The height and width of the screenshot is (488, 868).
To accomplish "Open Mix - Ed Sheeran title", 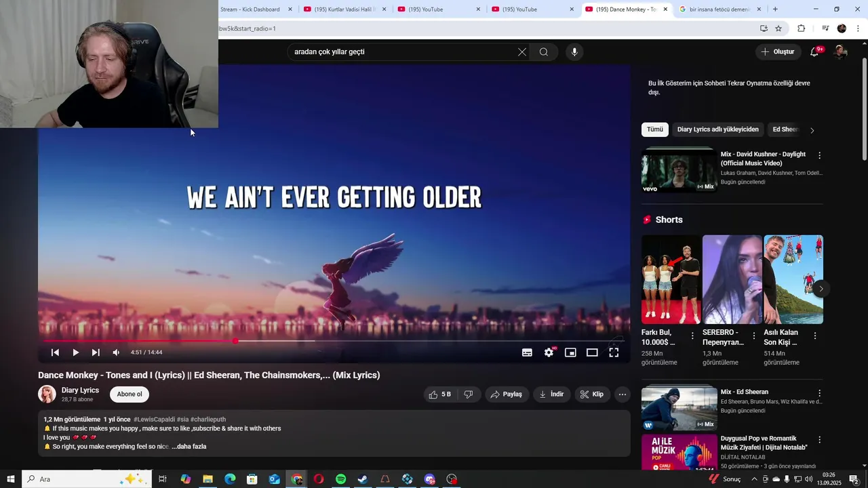I will [745, 392].
